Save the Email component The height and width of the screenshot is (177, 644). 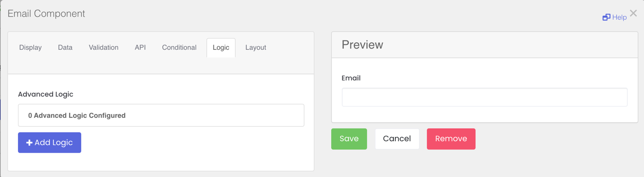(x=349, y=139)
